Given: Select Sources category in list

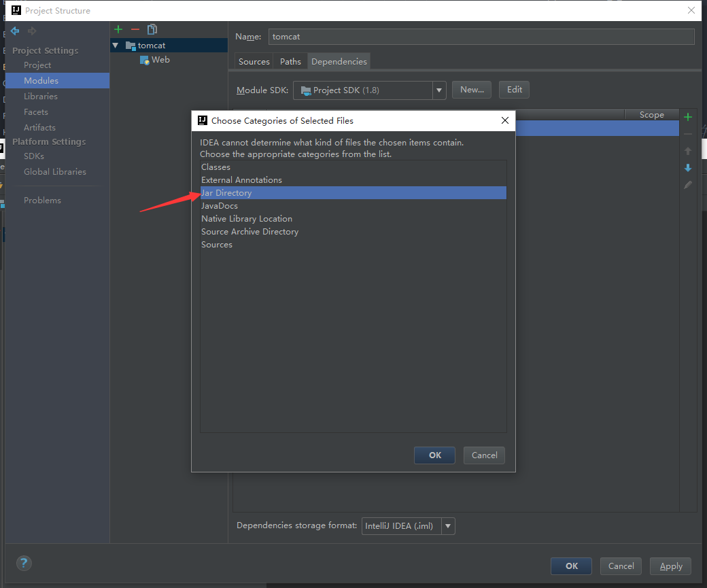Looking at the screenshot, I should pos(353,245).
